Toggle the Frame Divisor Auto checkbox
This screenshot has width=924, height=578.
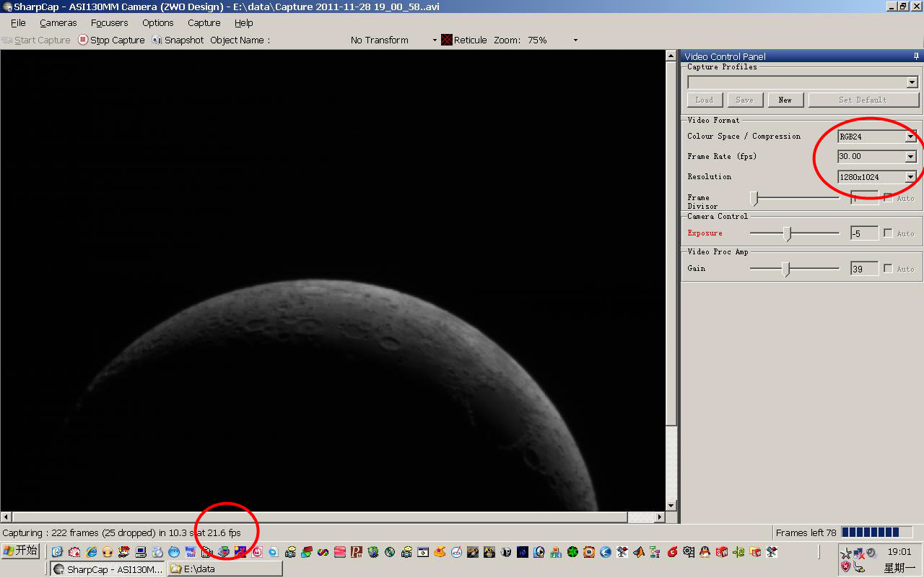tap(888, 197)
